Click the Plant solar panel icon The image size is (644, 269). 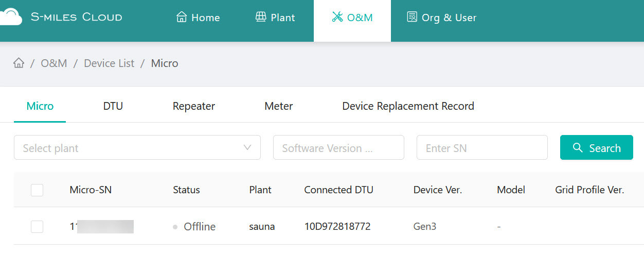[261, 17]
